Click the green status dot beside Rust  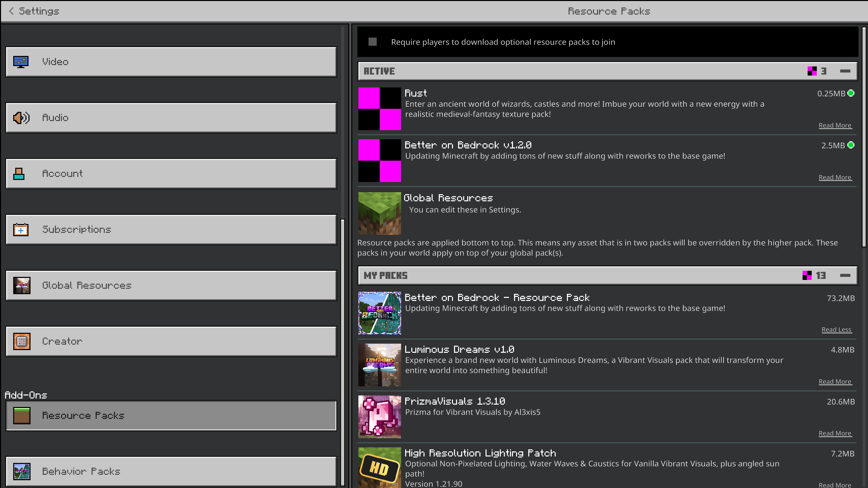[851, 93]
